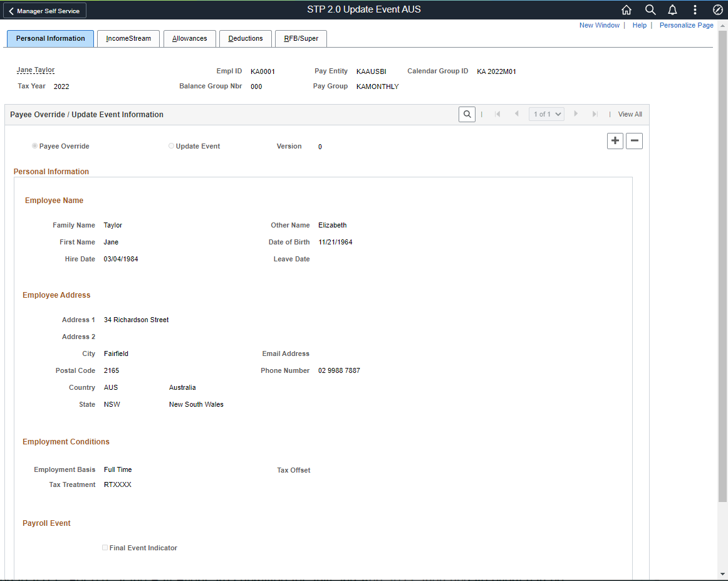Click the Other Name value Elizabeth
Image resolution: width=728 pixels, height=581 pixels.
click(x=333, y=225)
